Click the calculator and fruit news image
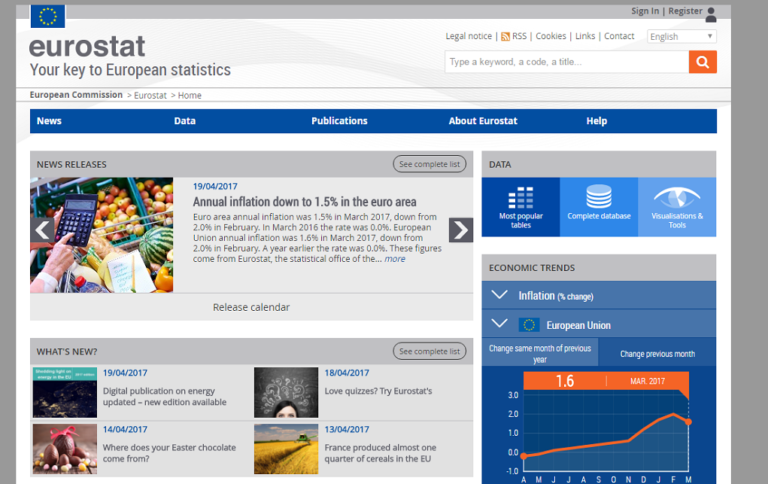The image size is (768, 484). tap(101, 235)
